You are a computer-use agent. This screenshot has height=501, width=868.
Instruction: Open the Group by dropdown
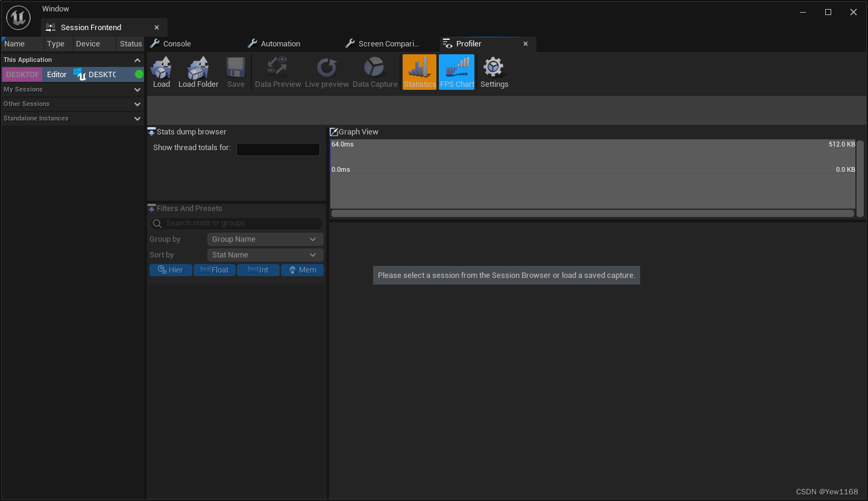[265, 239]
